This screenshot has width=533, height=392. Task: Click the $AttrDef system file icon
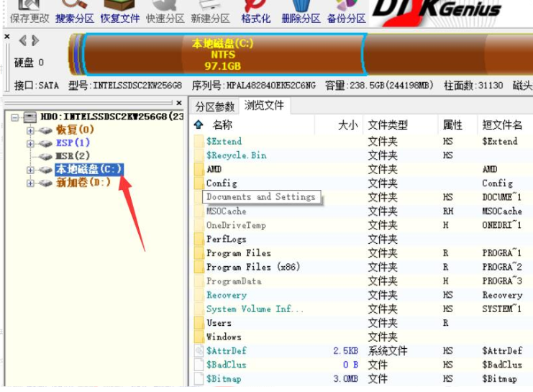tap(199, 350)
